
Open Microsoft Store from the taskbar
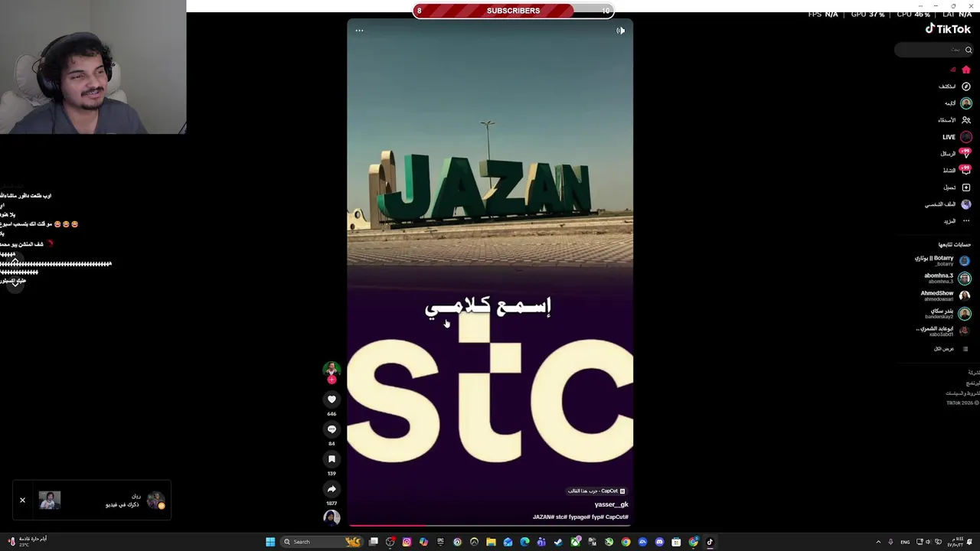[x=676, y=542]
